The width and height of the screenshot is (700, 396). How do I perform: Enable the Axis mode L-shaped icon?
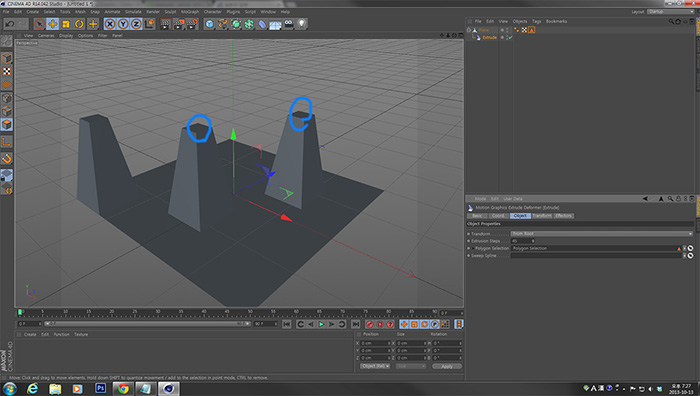pos(6,142)
